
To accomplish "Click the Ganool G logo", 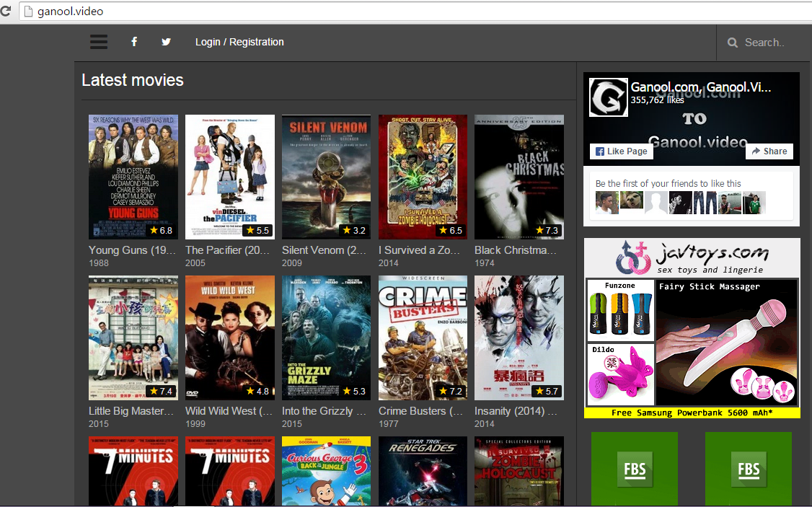I will click(608, 97).
